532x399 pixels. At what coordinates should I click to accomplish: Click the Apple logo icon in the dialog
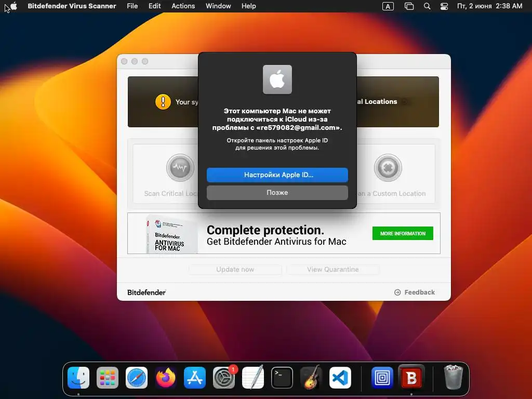point(277,79)
